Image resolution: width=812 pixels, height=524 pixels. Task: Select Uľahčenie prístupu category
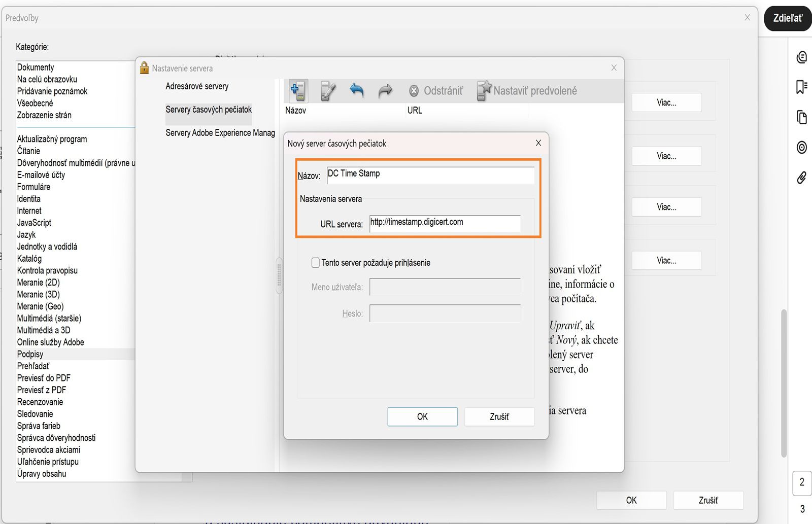pyautogui.click(x=48, y=462)
